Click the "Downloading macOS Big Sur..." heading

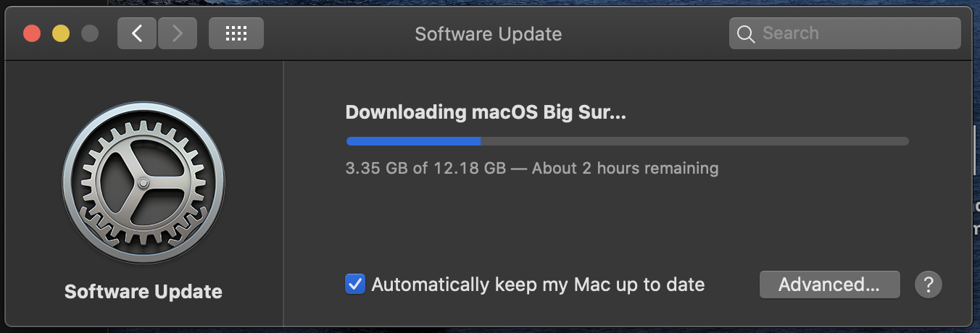(x=485, y=112)
